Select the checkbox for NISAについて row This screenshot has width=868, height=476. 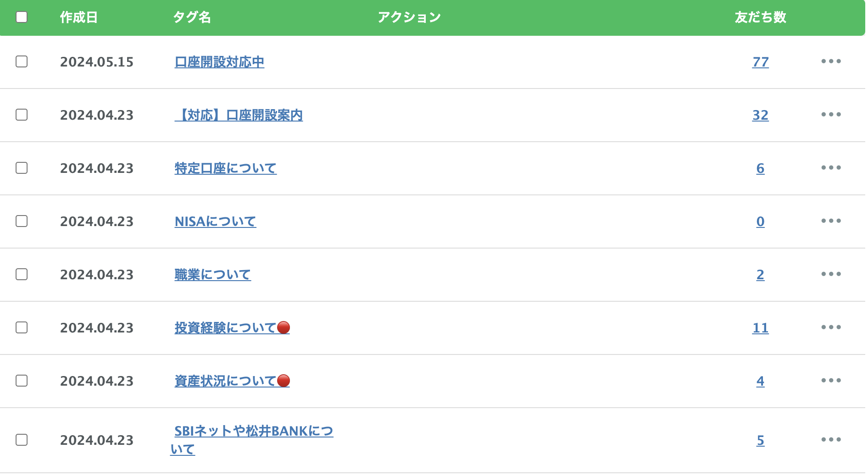tap(21, 221)
